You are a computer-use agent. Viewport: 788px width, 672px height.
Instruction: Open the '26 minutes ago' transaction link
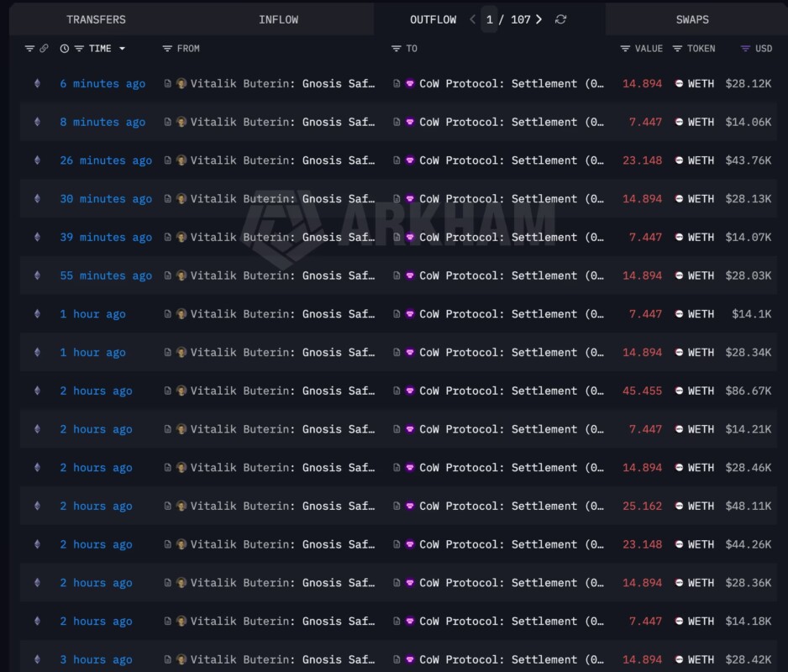(106, 160)
